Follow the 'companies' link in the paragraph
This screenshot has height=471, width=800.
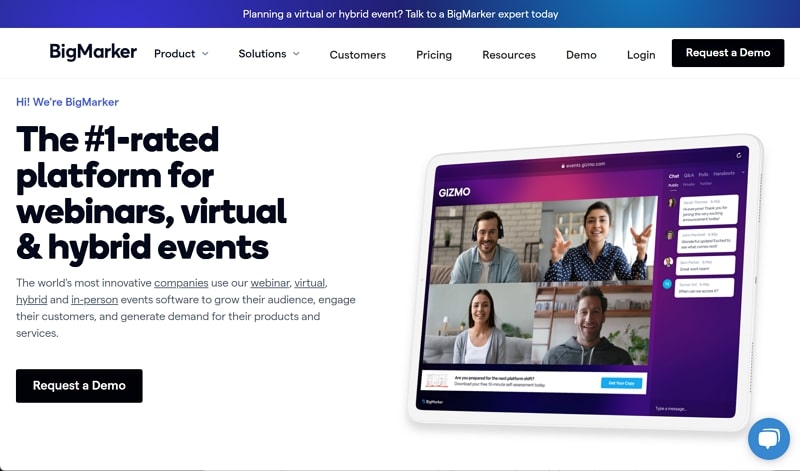(181, 283)
